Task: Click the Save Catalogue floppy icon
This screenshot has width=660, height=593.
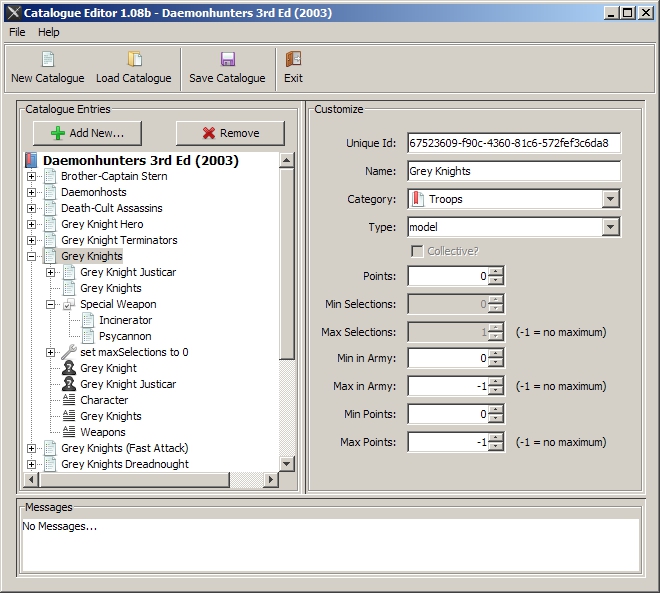Action: click(x=228, y=59)
